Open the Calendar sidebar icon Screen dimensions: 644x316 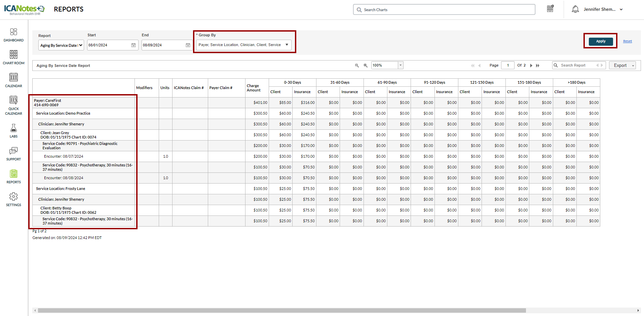pos(13,80)
